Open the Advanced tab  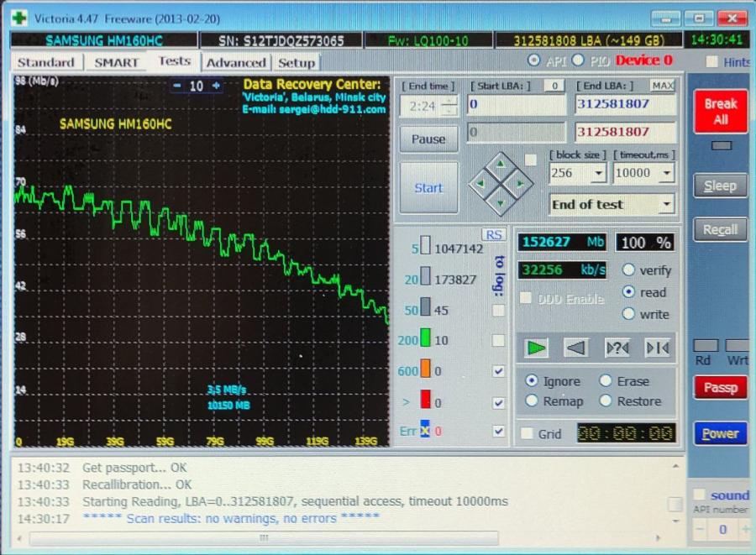(236, 62)
